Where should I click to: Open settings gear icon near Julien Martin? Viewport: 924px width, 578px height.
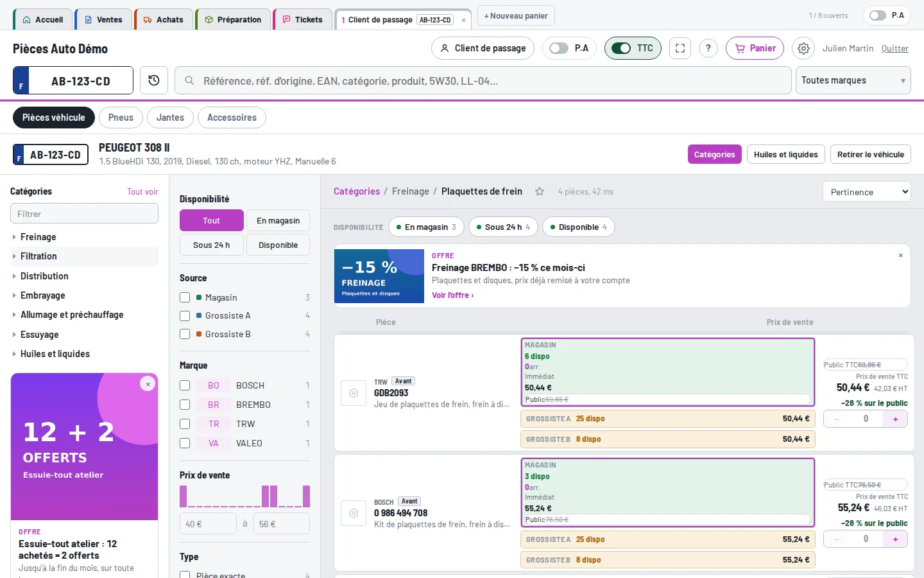[803, 48]
